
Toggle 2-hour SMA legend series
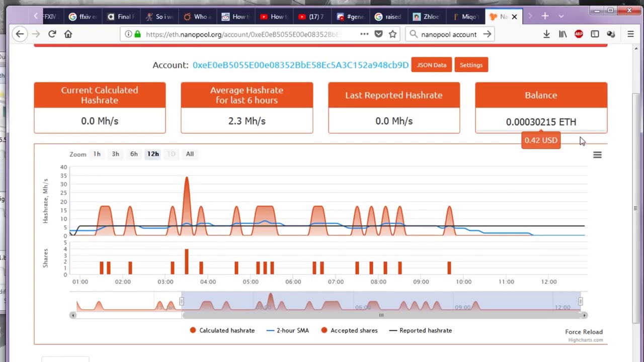pyautogui.click(x=287, y=330)
